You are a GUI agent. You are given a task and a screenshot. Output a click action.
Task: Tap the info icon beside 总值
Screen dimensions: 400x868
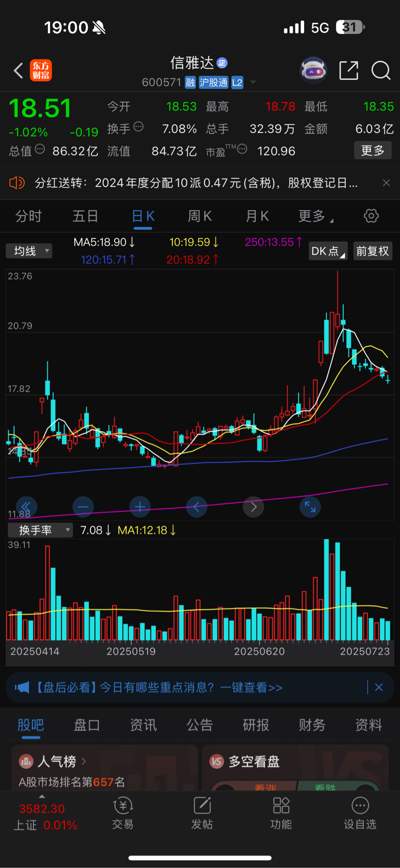point(40,150)
